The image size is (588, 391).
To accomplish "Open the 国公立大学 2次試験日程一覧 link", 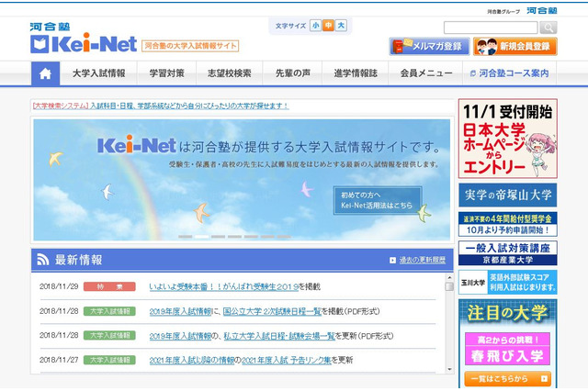I will coord(272,311).
